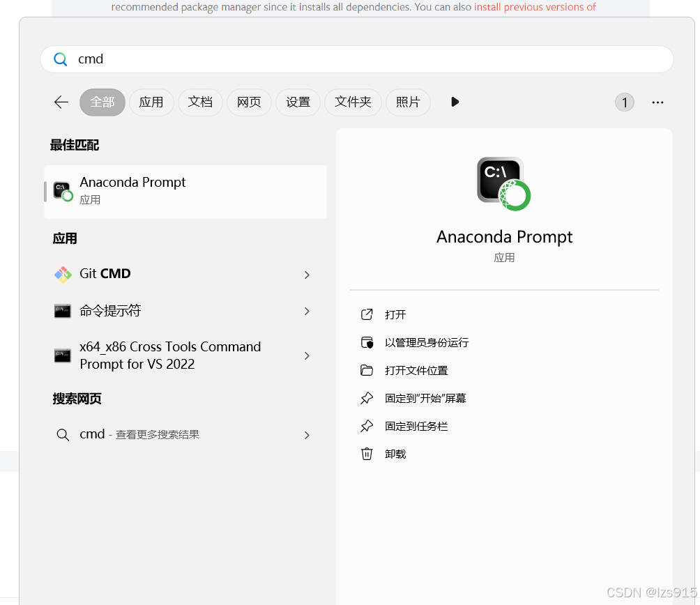Image resolution: width=700 pixels, height=605 pixels.
Task: Select the 全部 filter tab
Action: [x=102, y=102]
